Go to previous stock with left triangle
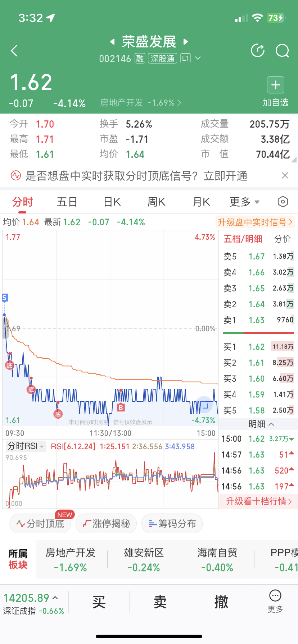This screenshot has height=644, width=298. (112, 42)
